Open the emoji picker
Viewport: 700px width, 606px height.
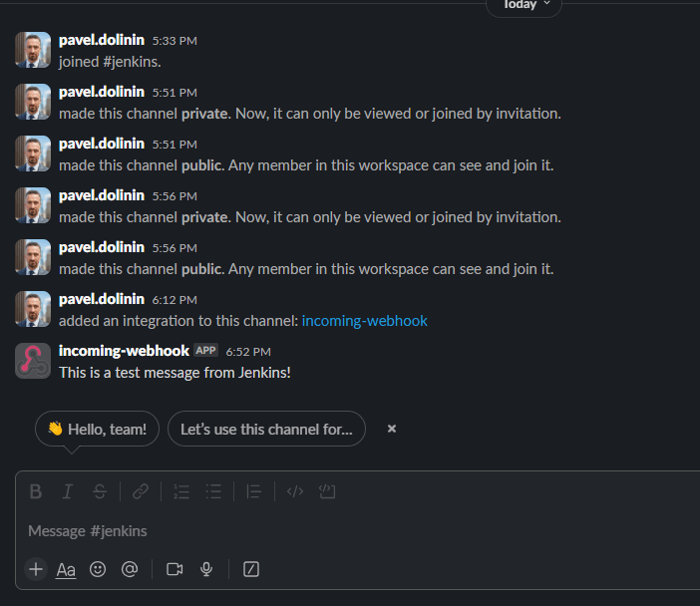pos(98,569)
